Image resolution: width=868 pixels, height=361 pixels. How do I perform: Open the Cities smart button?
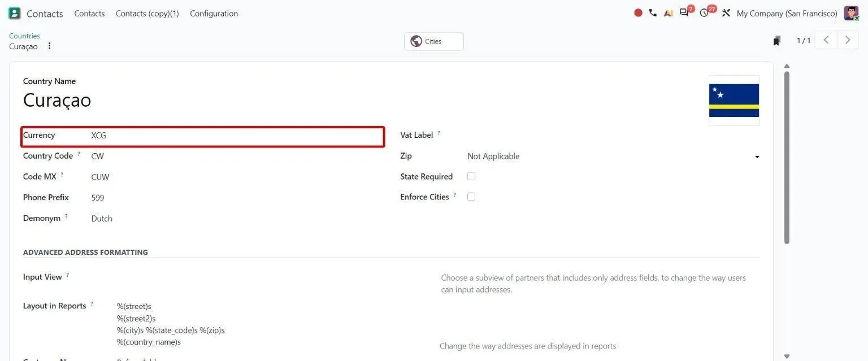[x=434, y=41]
